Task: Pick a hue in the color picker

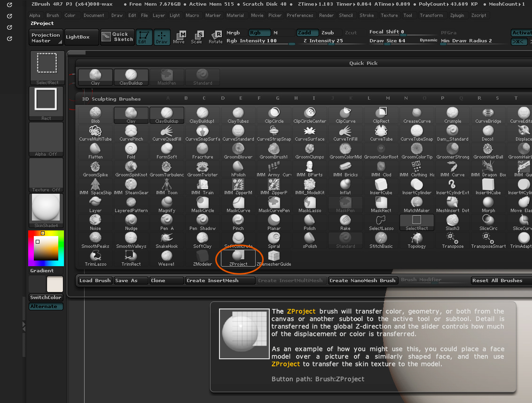Action: tap(46, 248)
